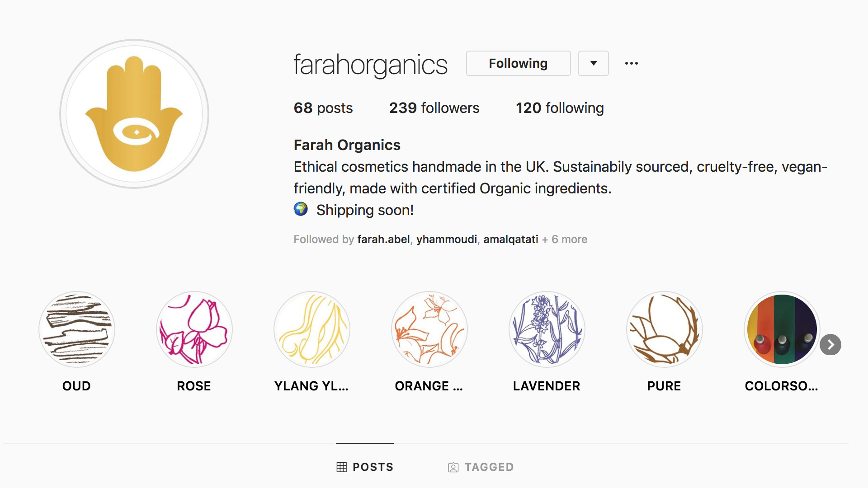The width and height of the screenshot is (868, 488).
Task: Open the PURE story highlight
Action: 664,329
